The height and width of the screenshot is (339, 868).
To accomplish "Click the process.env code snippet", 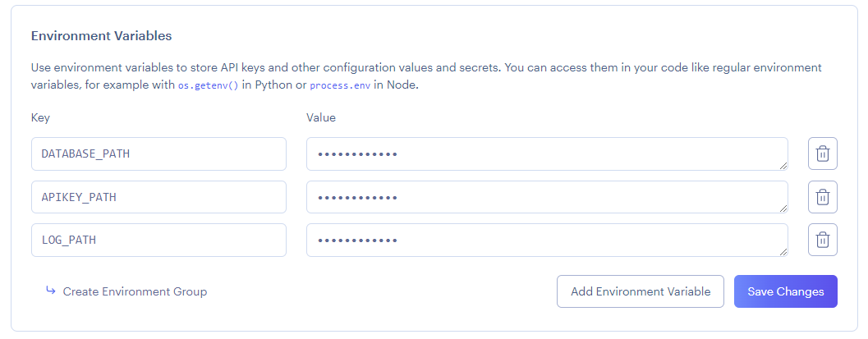I will pos(340,85).
